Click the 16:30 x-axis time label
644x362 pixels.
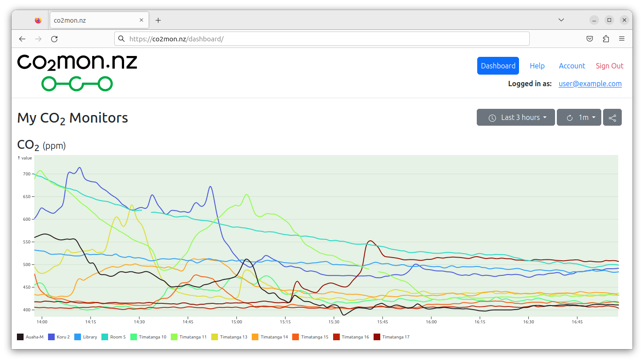(528, 322)
